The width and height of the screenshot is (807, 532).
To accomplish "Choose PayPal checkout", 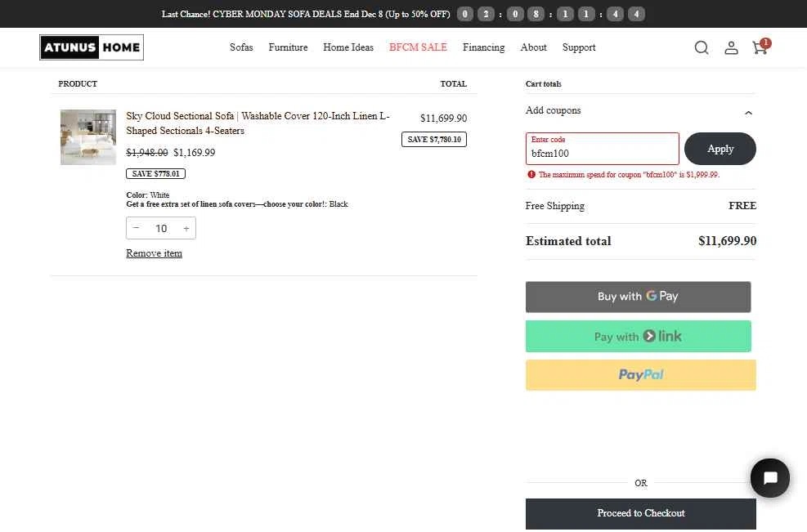I will coord(641,375).
